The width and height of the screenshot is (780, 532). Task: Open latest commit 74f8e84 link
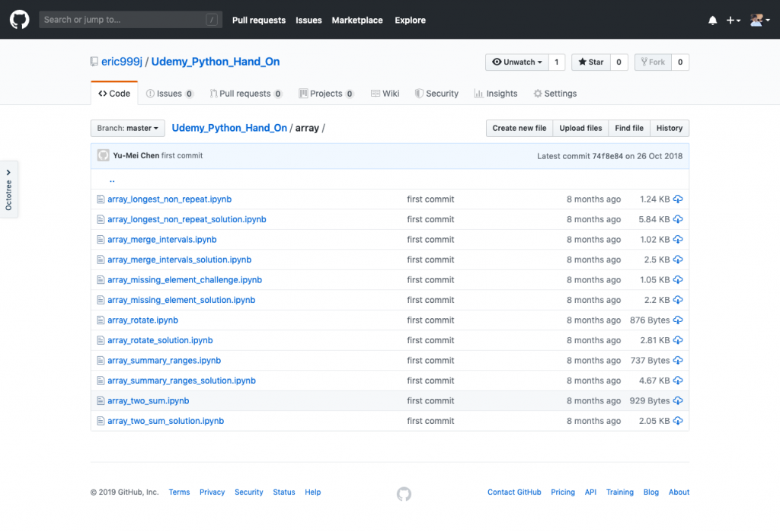click(607, 156)
